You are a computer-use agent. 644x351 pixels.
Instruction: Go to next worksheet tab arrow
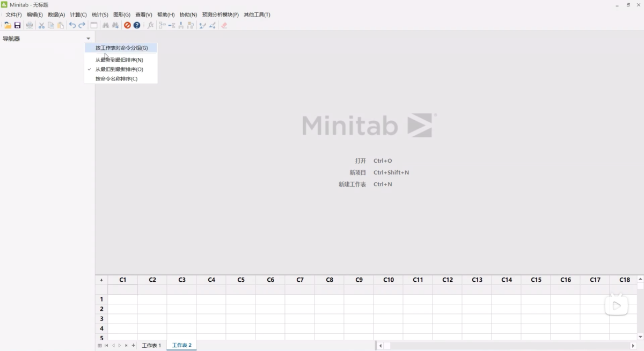[x=120, y=346]
